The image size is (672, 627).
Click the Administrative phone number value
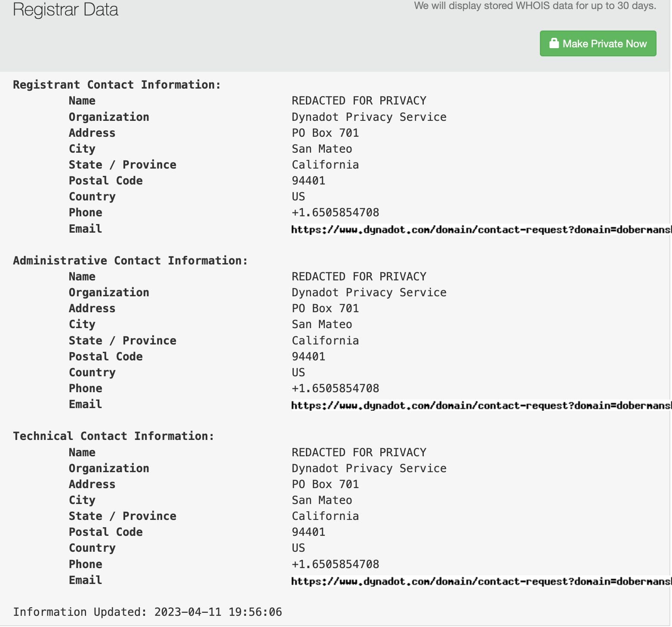coord(335,388)
